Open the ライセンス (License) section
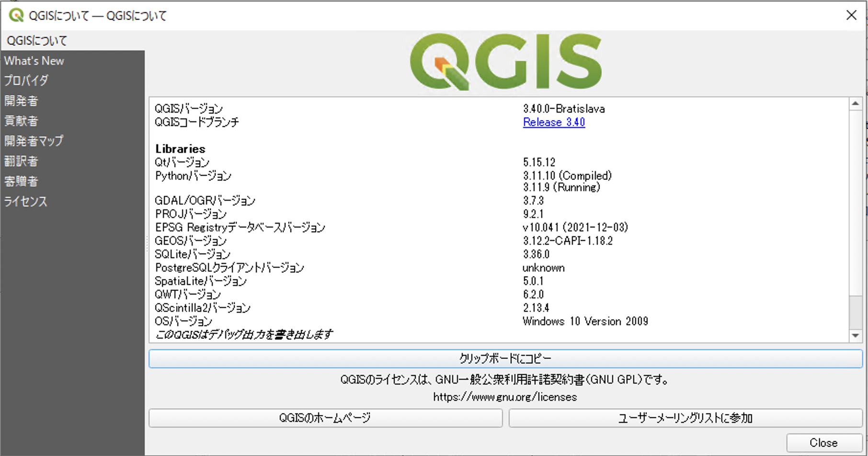Viewport: 868px width, 456px height. point(25,201)
